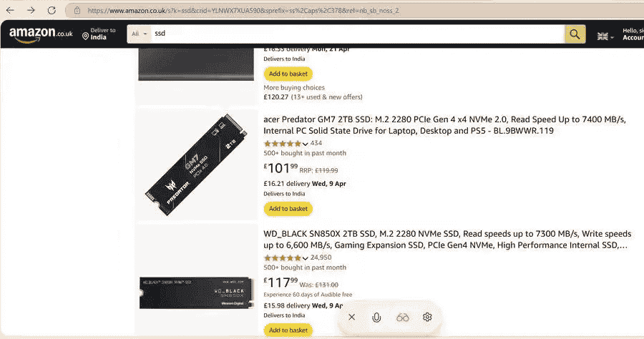Close the floating toolbar with X
The width and height of the screenshot is (644, 339).
pyautogui.click(x=351, y=317)
